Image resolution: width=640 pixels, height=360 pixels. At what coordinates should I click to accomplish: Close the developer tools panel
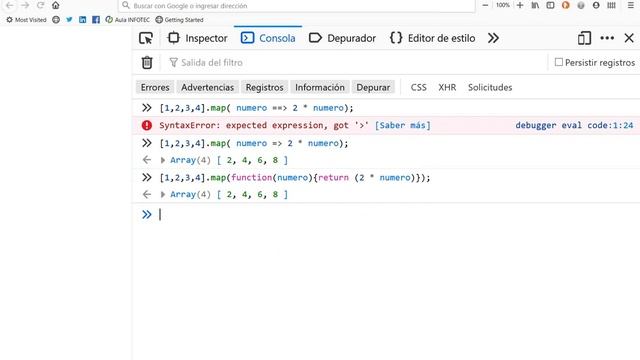pos(629,38)
